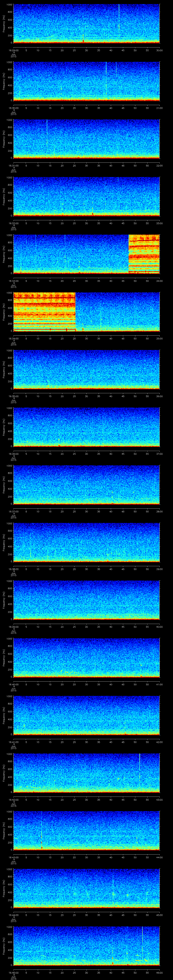Select the spectrogram panel starting at 16:40:00
The height and width of the screenshot is (980, 173).
point(86,658)
